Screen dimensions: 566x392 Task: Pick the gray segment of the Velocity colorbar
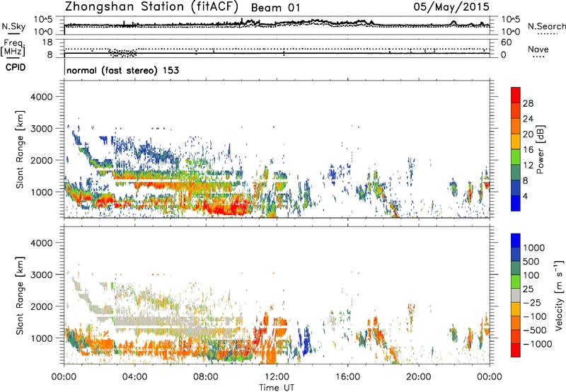point(516,295)
